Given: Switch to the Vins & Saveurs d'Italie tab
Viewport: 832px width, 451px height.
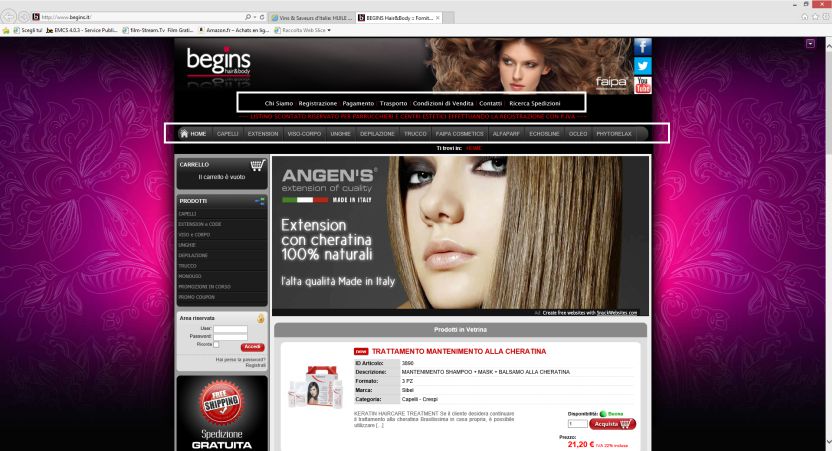Looking at the screenshot, I should tap(311, 18).
